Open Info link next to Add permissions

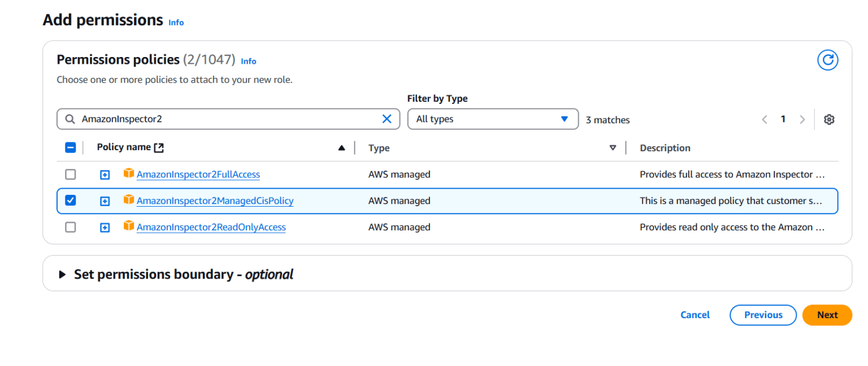[x=176, y=23]
